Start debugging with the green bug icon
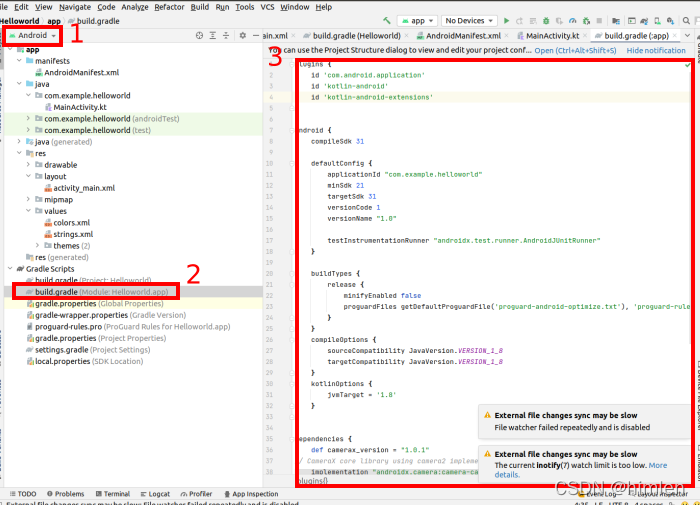Image resolution: width=700 pixels, height=505 pixels. (546, 21)
